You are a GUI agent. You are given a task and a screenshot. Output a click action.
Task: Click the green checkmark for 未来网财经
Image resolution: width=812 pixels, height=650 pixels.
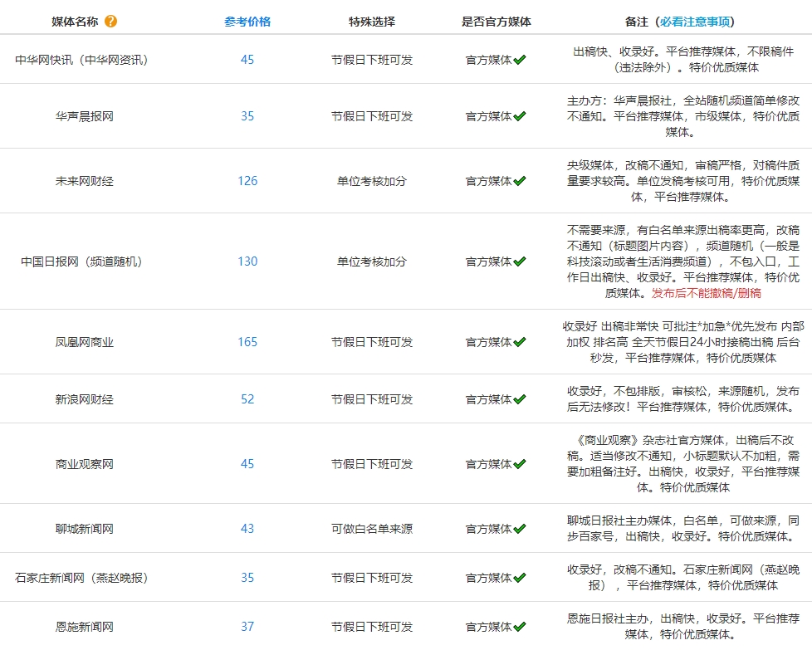coord(520,181)
